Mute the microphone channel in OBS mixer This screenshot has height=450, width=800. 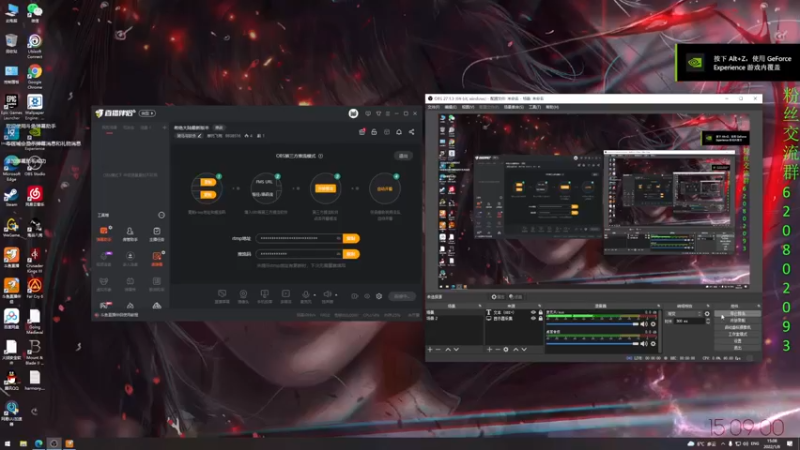644,324
